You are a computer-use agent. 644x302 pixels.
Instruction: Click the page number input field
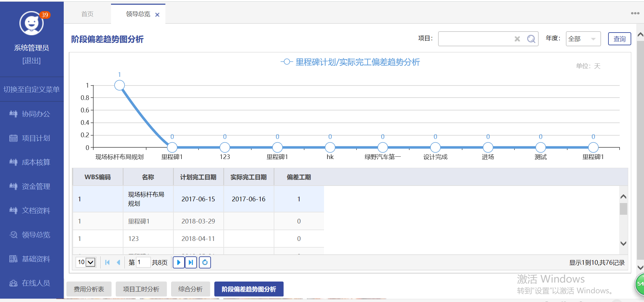pos(143,262)
